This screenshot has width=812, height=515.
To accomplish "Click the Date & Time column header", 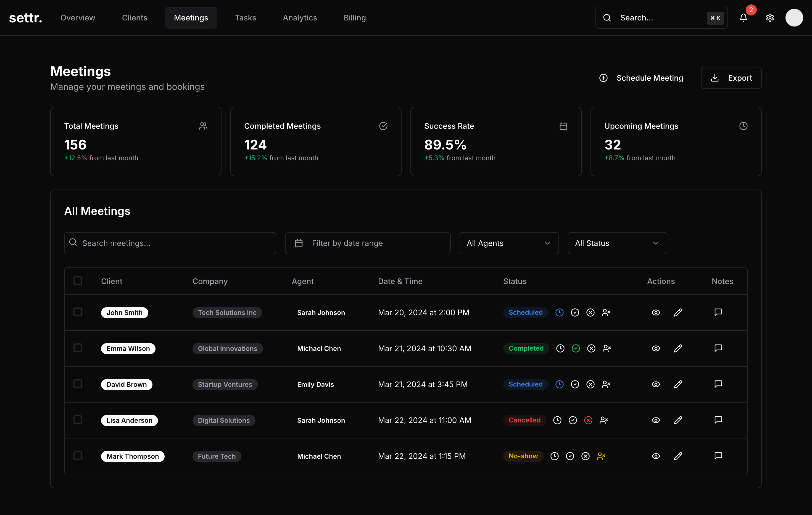I will coord(400,281).
